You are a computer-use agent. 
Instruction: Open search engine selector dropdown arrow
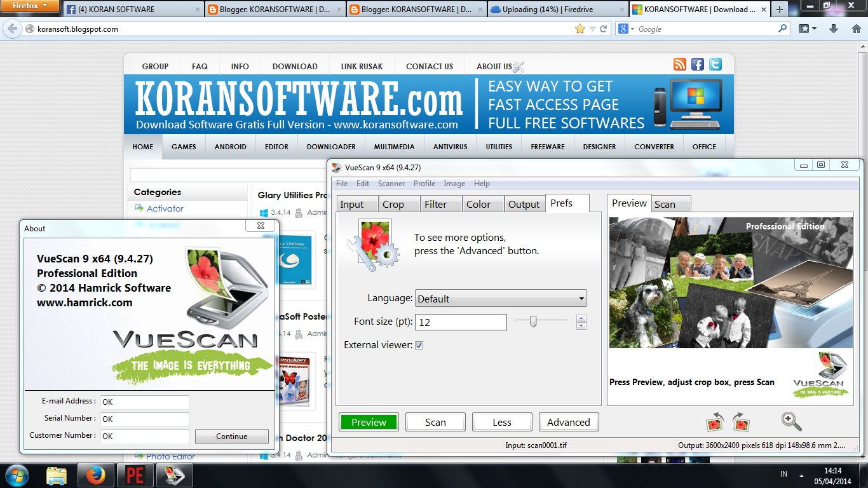tap(632, 29)
